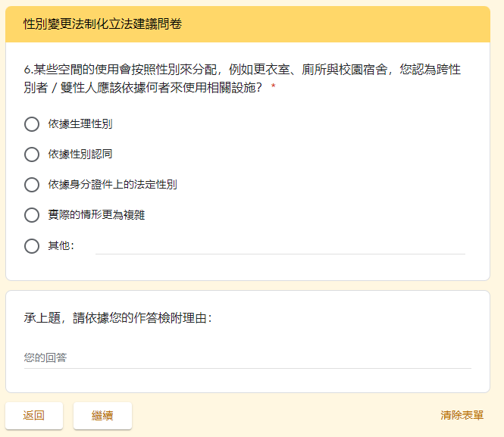Screen dimensions: 504x437
Task: Click the 返回 button
Action: (34, 416)
